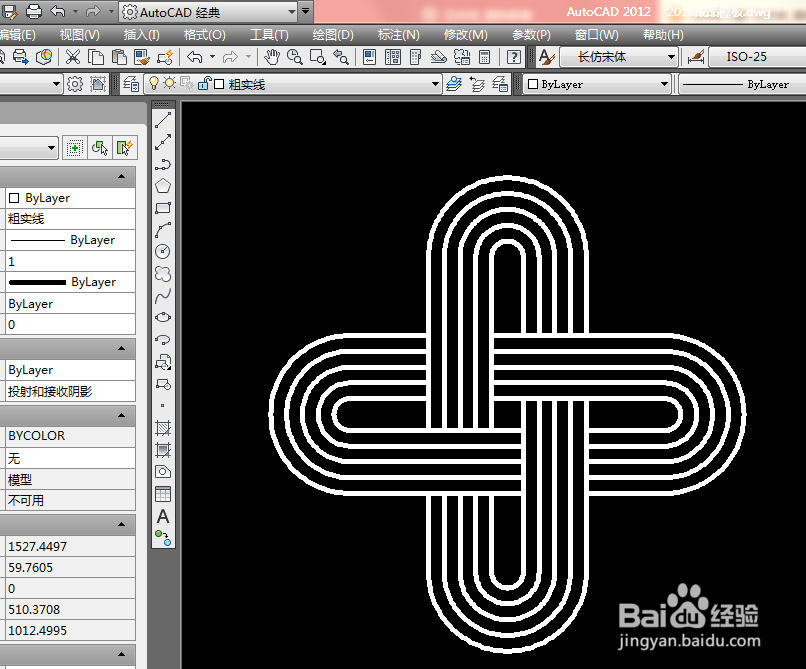This screenshot has width=806, height=669.
Task: Click the Table tool icon
Action: (163, 494)
